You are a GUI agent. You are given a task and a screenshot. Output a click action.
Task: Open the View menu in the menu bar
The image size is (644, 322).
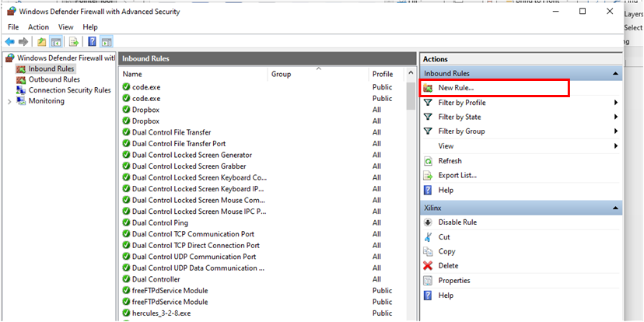click(65, 27)
